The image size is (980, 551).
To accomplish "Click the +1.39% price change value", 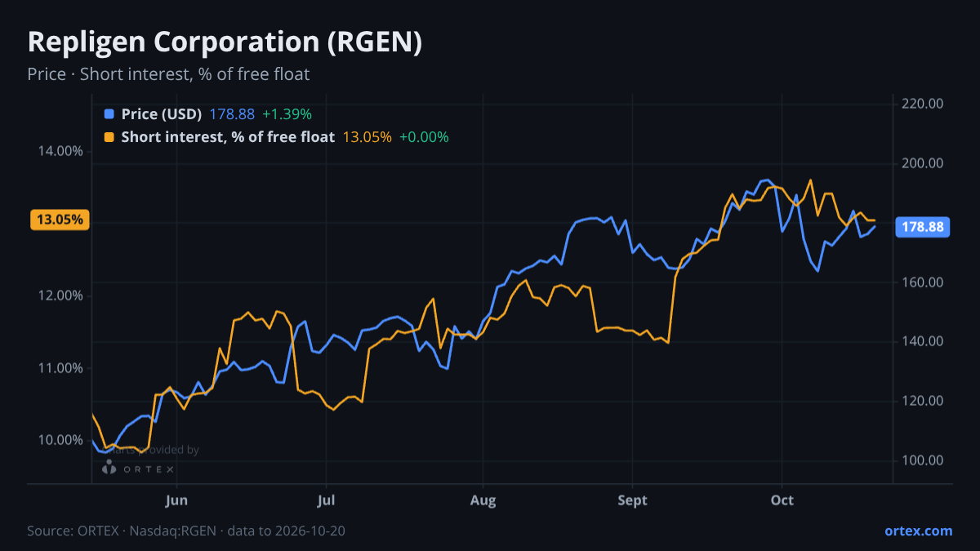I will 287,114.
